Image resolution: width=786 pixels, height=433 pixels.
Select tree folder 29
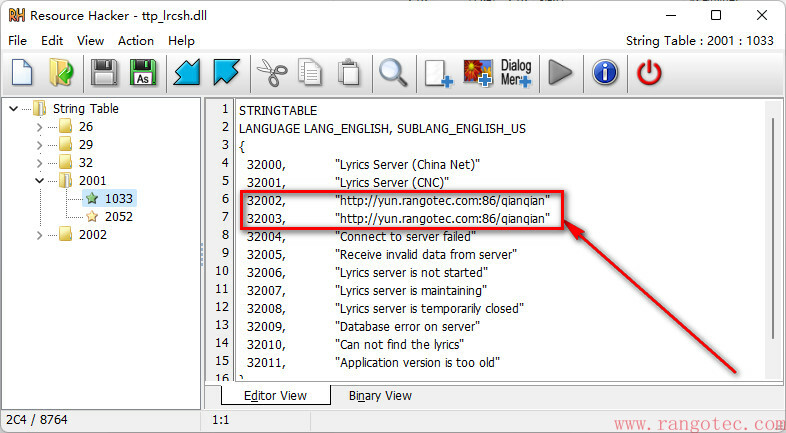(x=86, y=145)
